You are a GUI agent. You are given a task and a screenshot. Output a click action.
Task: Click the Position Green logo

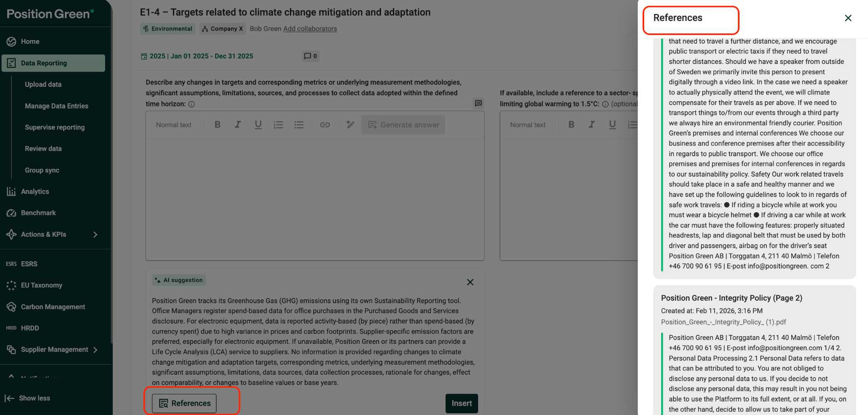pos(50,14)
